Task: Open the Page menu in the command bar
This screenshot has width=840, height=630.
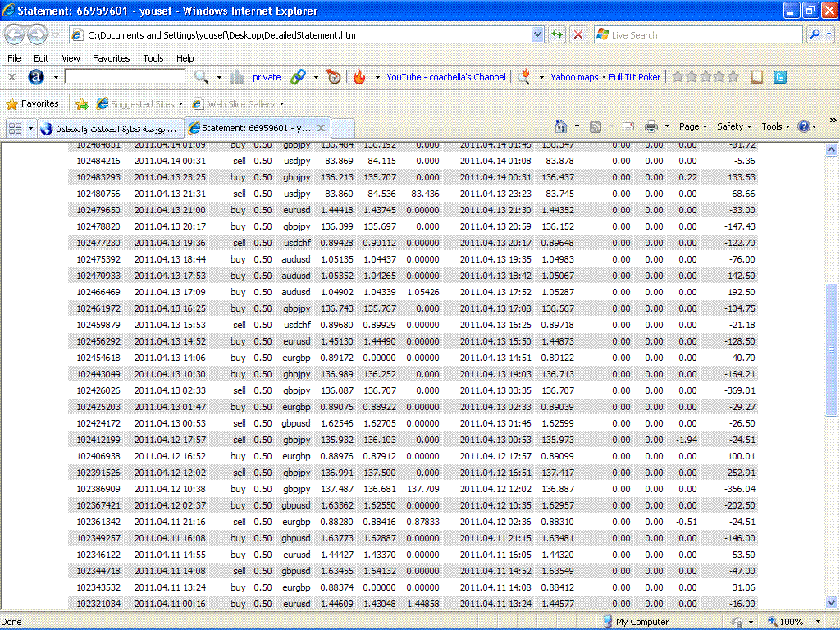Action: tap(692, 127)
